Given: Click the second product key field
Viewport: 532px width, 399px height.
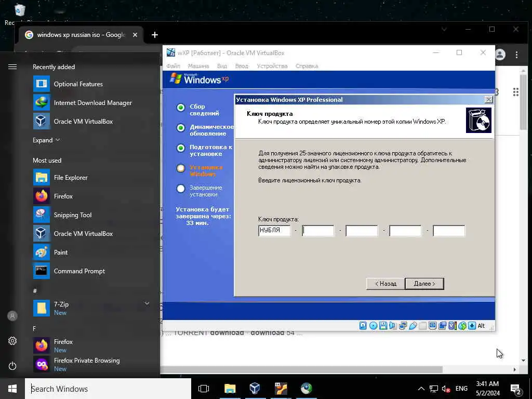Looking at the screenshot, I should click(x=318, y=230).
